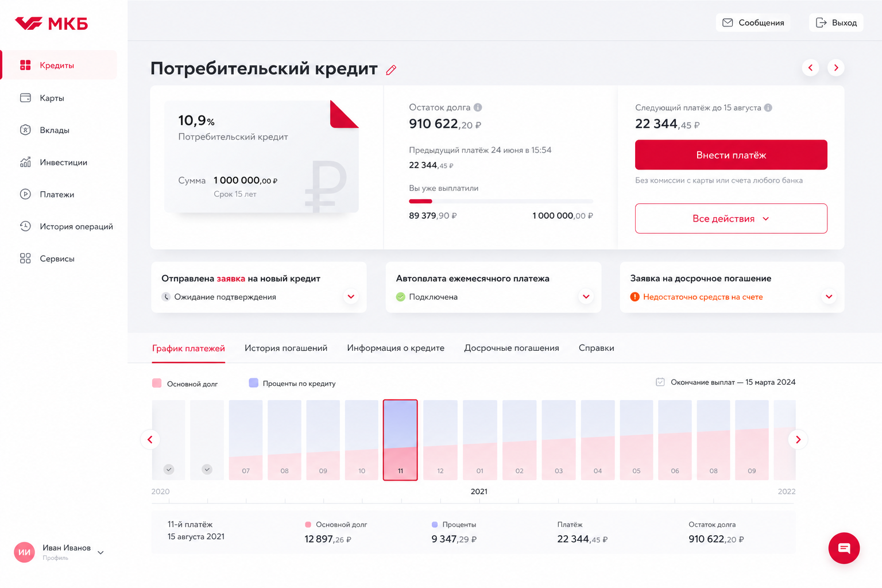Open the red chat support bubble
Viewport: 882px width, 588px height.
(x=844, y=548)
